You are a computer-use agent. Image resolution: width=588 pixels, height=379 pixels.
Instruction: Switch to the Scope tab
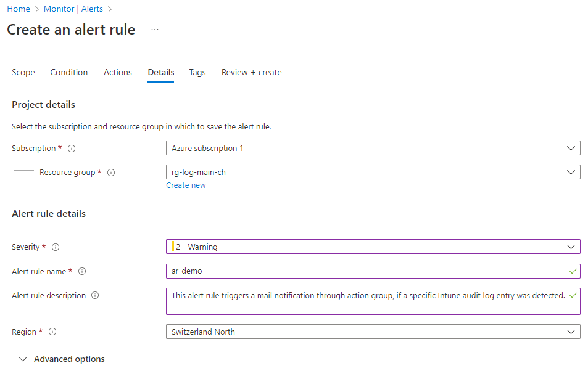(23, 72)
